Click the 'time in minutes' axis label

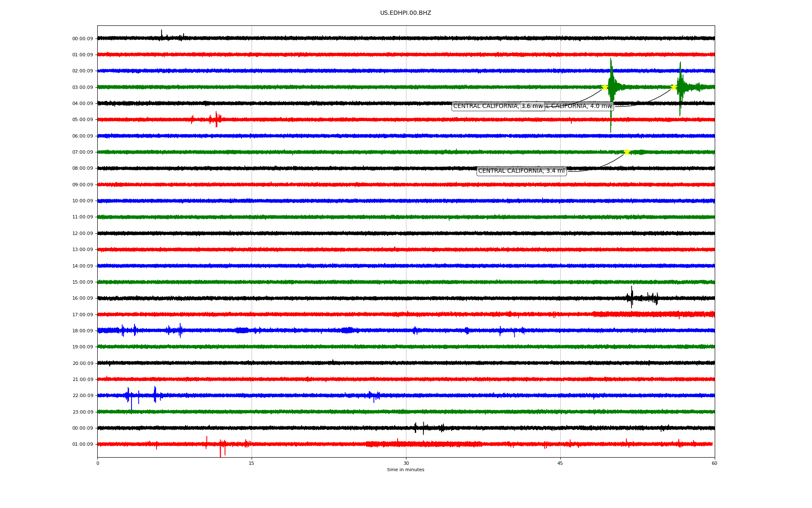[405, 469]
